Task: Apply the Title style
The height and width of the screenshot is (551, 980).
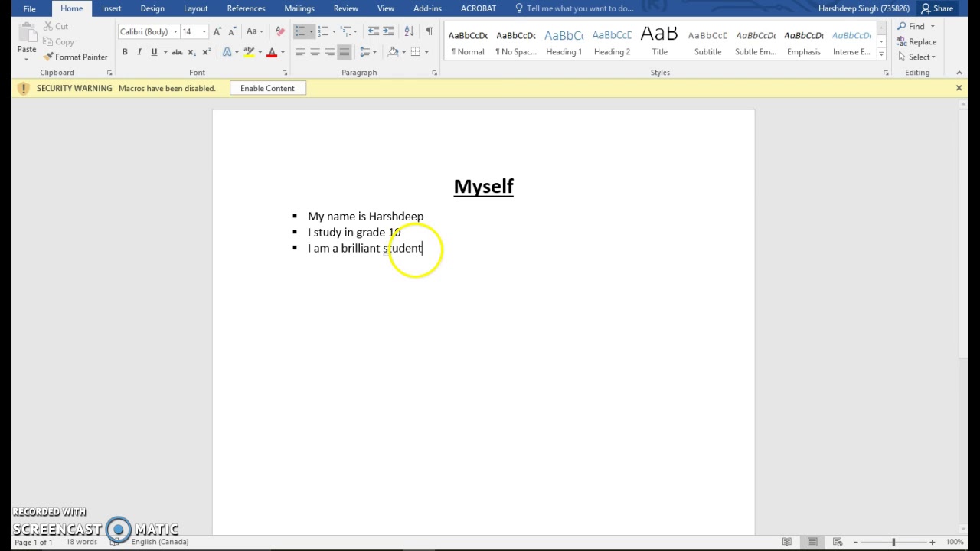Action: (x=660, y=42)
